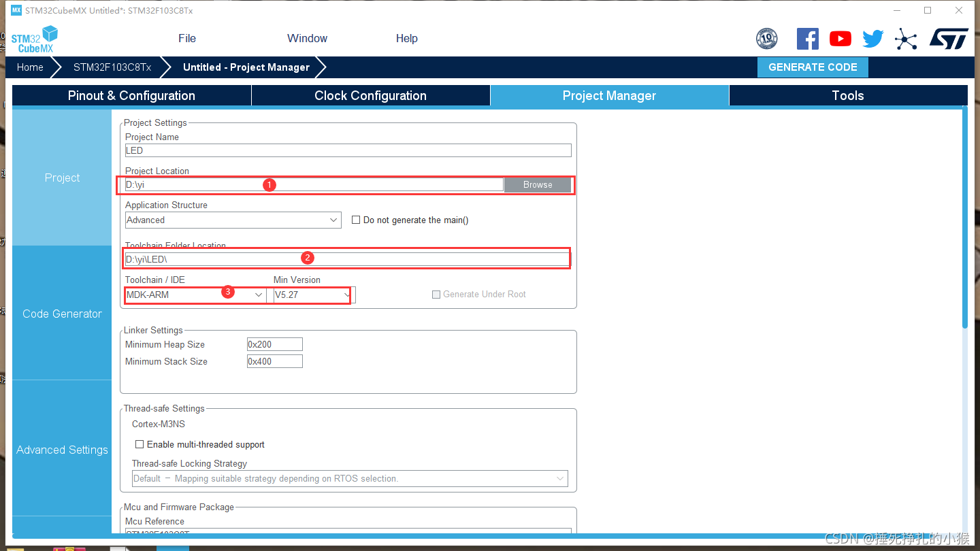Go to STM32F103C8Tx breadcrumb

point(112,67)
